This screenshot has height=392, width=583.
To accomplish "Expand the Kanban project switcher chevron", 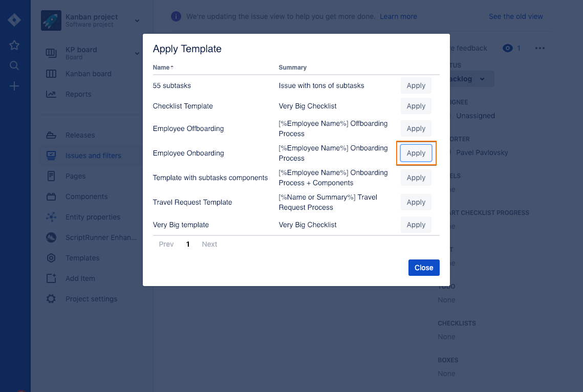I will pyautogui.click(x=137, y=20).
